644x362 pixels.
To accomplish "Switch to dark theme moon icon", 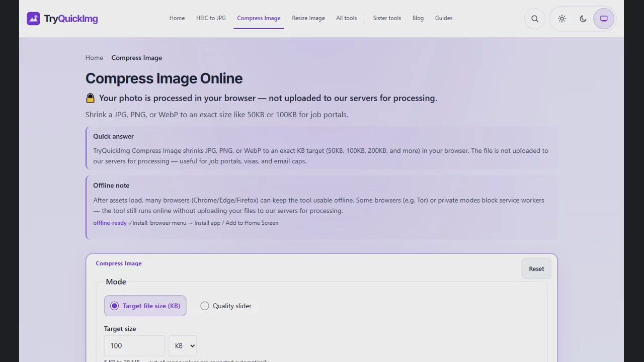I will pos(583,19).
